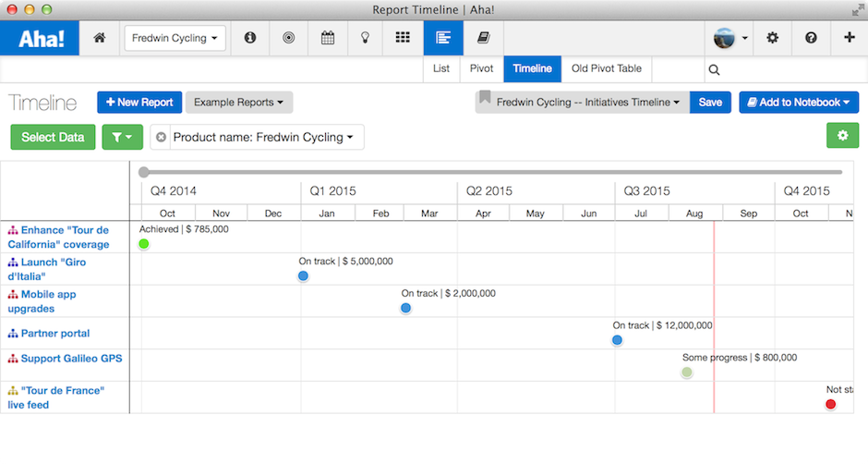Click the Q3 2015 quarter header
868x464 pixels.
point(646,191)
